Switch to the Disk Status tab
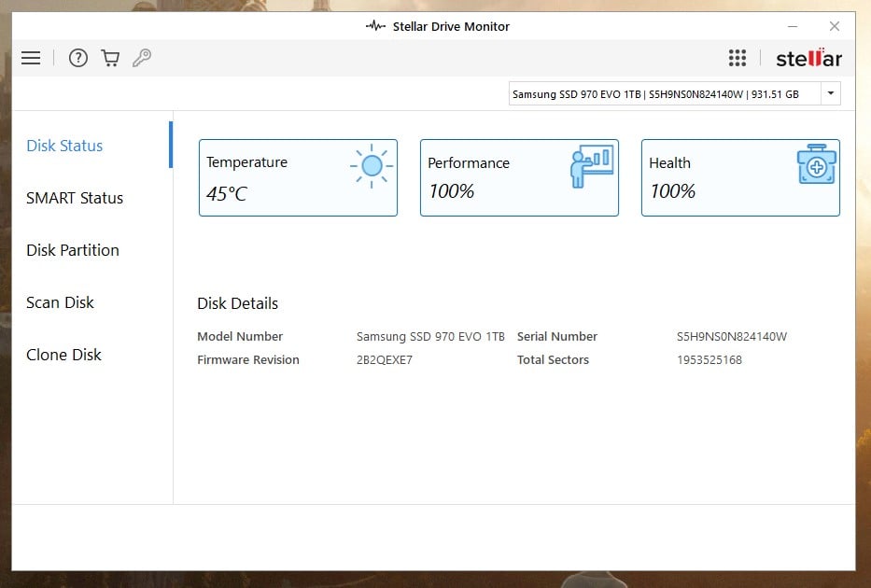Image resolution: width=871 pixels, height=588 pixels. [x=64, y=146]
